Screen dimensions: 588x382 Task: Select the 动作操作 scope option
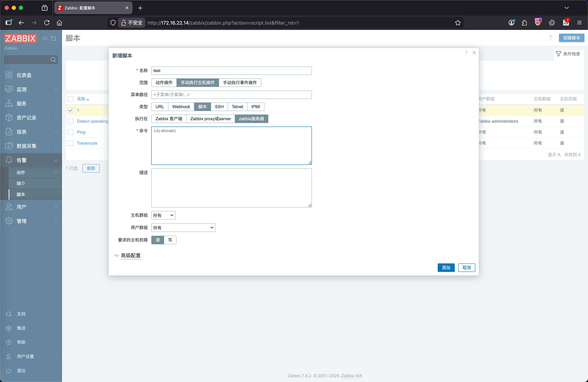pos(164,82)
